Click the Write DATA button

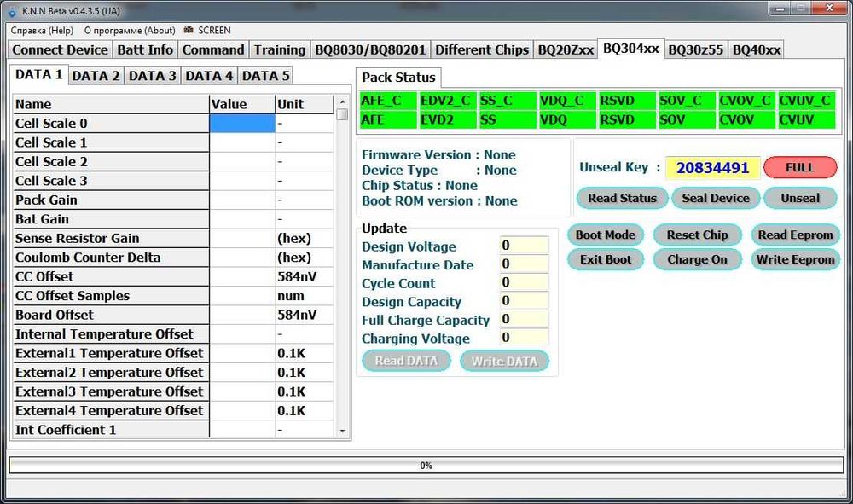tap(504, 361)
